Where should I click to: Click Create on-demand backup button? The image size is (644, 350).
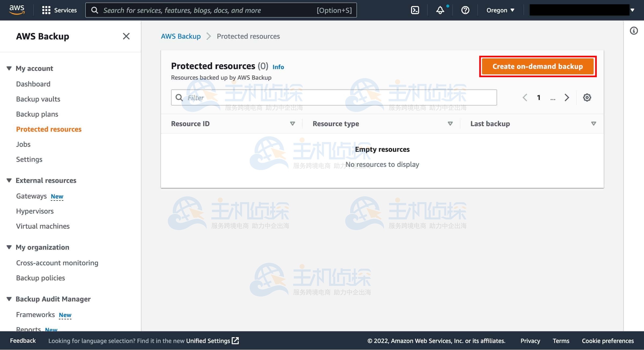[538, 66]
